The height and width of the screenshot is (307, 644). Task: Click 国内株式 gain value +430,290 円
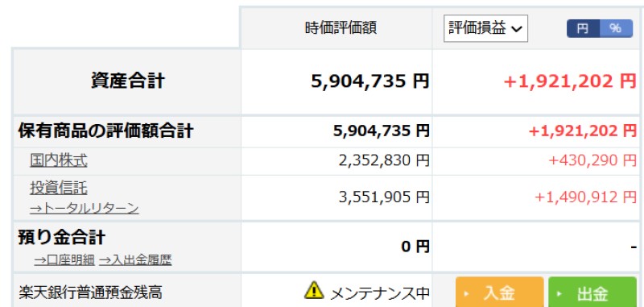click(592, 160)
